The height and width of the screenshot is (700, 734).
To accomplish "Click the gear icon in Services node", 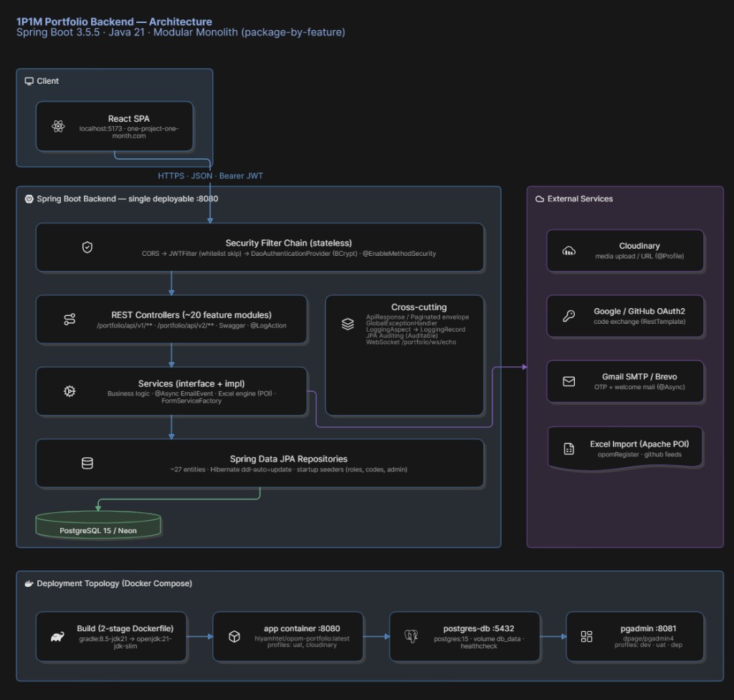I will click(70, 391).
